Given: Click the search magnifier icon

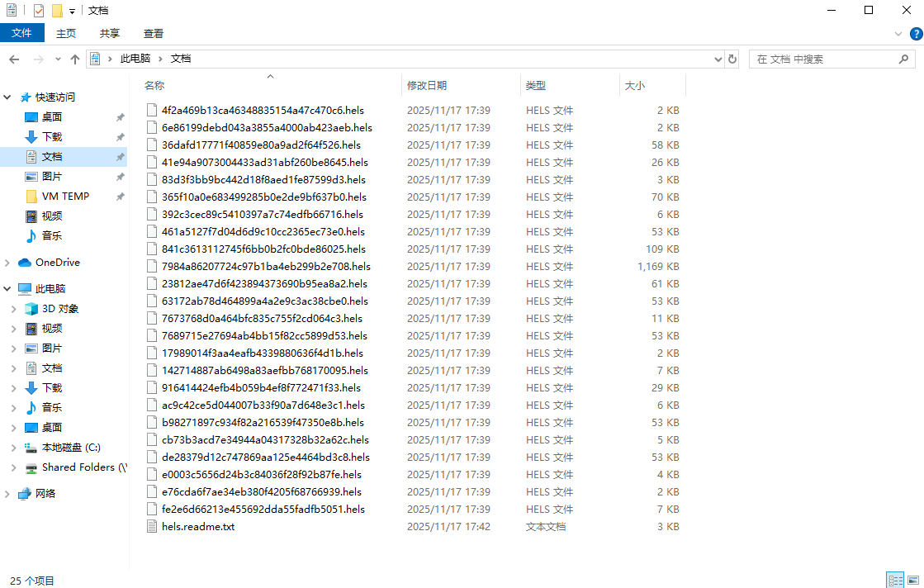Looking at the screenshot, I should [904, 59].
